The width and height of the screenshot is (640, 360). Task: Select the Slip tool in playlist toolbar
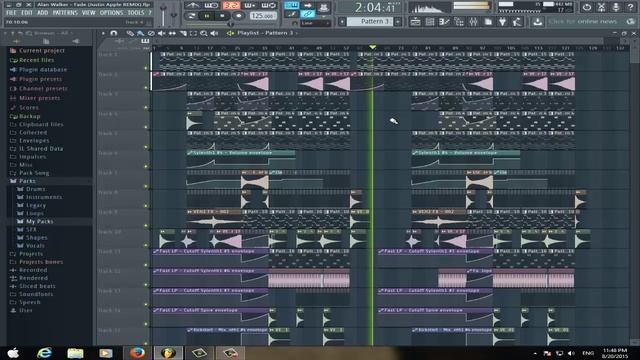[x=172, y=33]
